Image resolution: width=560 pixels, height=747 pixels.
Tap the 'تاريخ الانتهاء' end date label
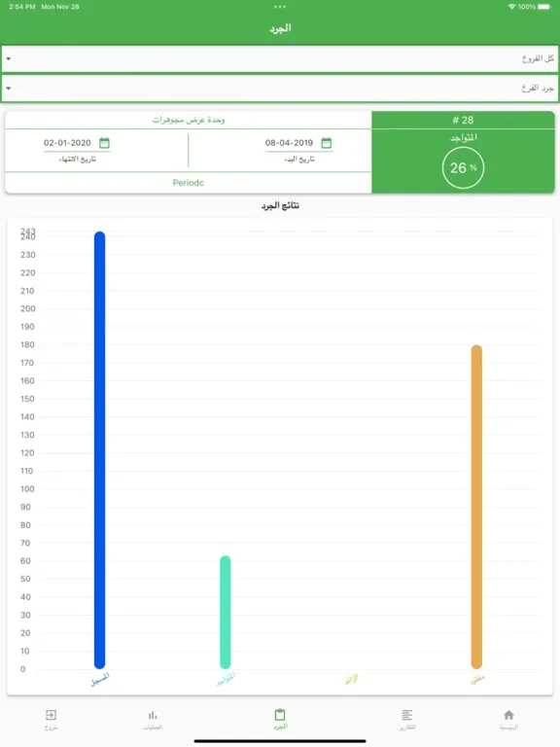tap(77, 160)
